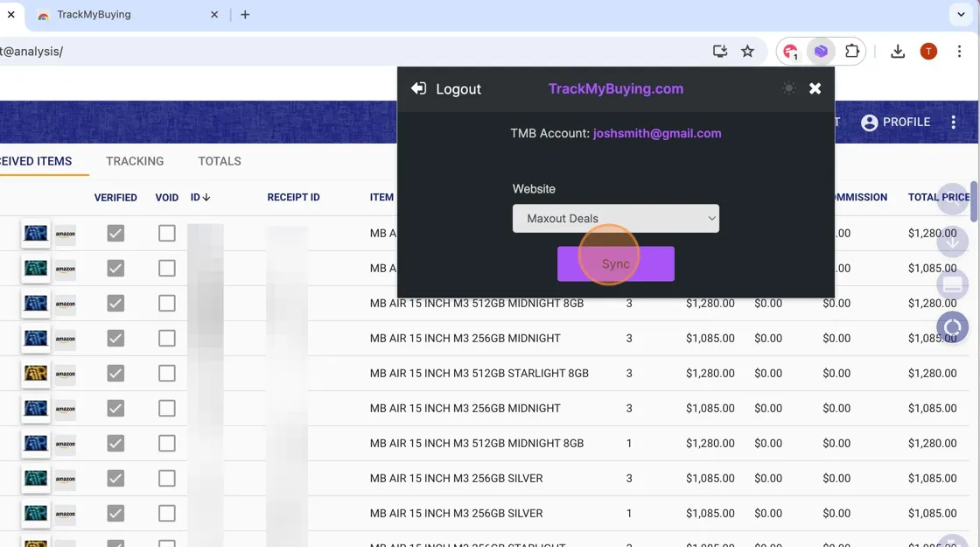The height and width of the screenshot is (547, 980).
Task: Close the TrackMyBuying browser tab
Action: coord(214,14)
